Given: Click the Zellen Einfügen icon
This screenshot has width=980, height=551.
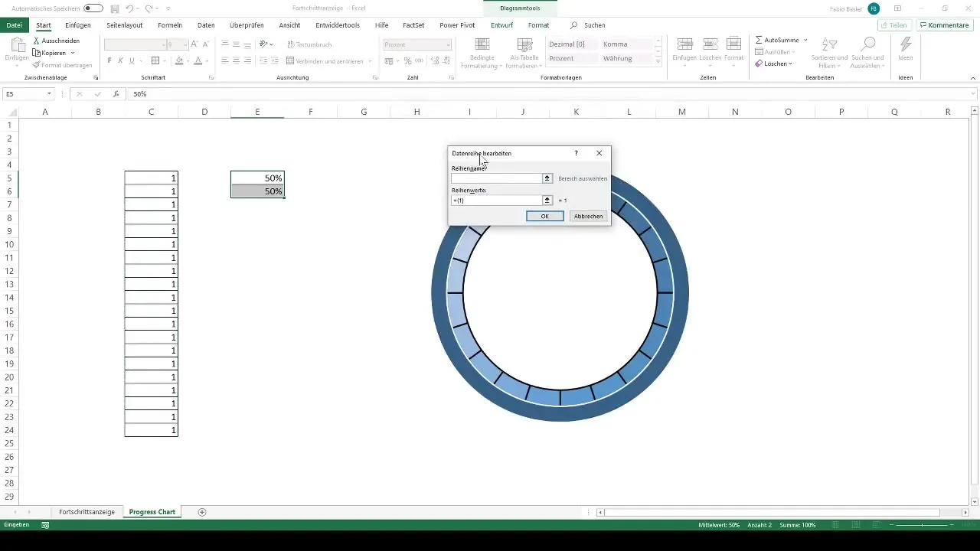Looking at the screenshot, I should pyautogui.click(x=685, y=44).
